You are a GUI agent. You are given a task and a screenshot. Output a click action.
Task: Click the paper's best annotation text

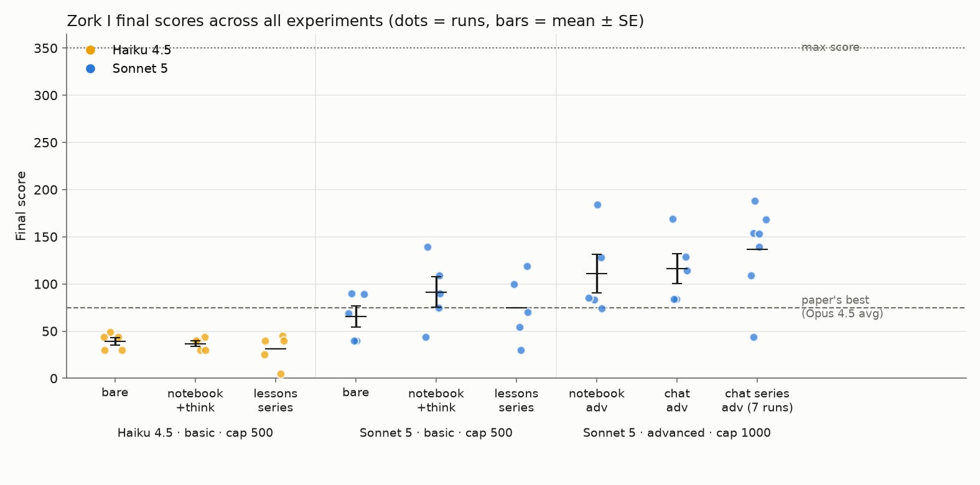tap(842, 307)
